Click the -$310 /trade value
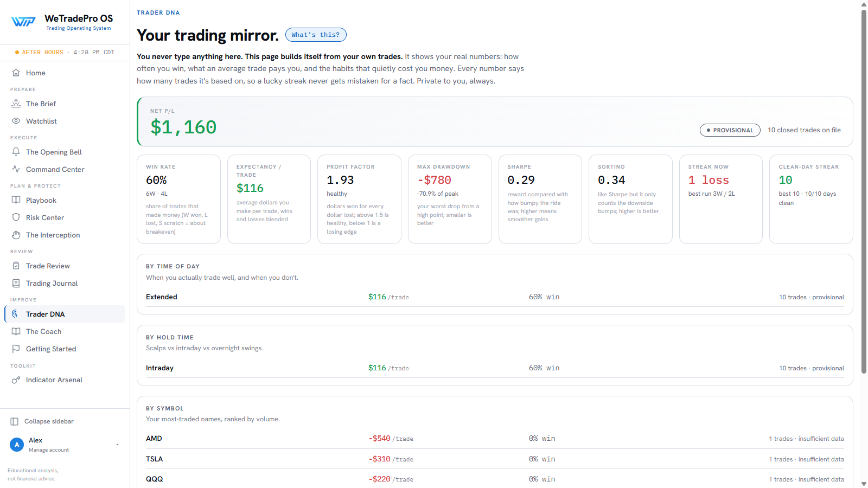 coord(391,459)
